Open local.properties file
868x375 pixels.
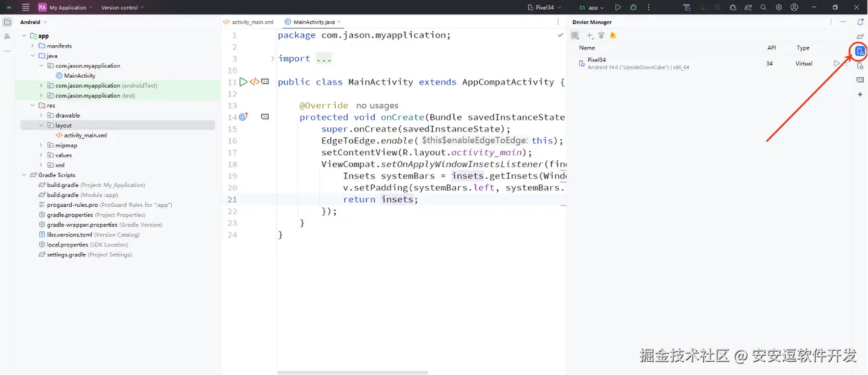coord(83,245)
